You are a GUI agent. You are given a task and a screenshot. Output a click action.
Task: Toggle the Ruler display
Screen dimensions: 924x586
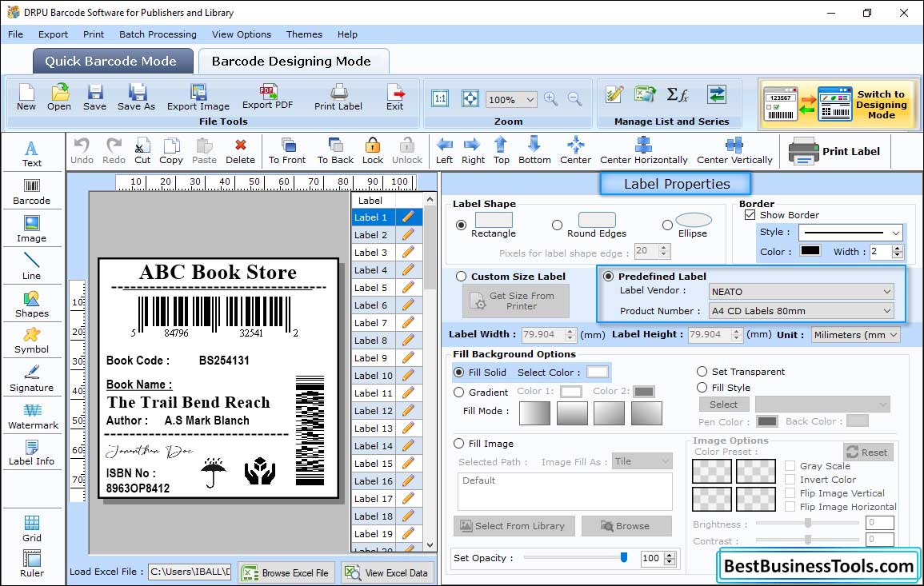point(32,564)
